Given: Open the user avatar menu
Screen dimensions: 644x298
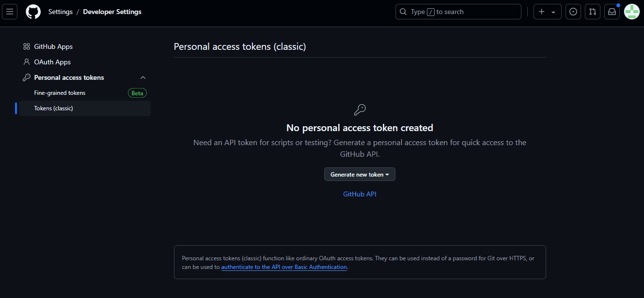Looking at the screenshot, I should coord(632,12).
